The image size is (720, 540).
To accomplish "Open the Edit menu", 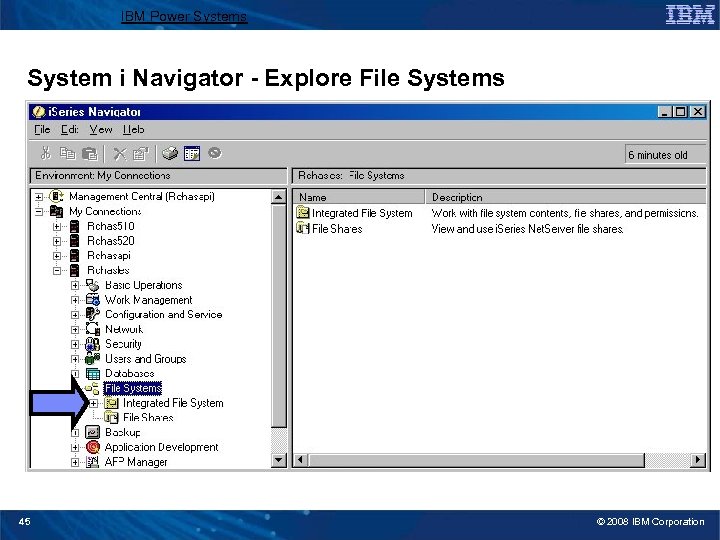I will 70,130.
